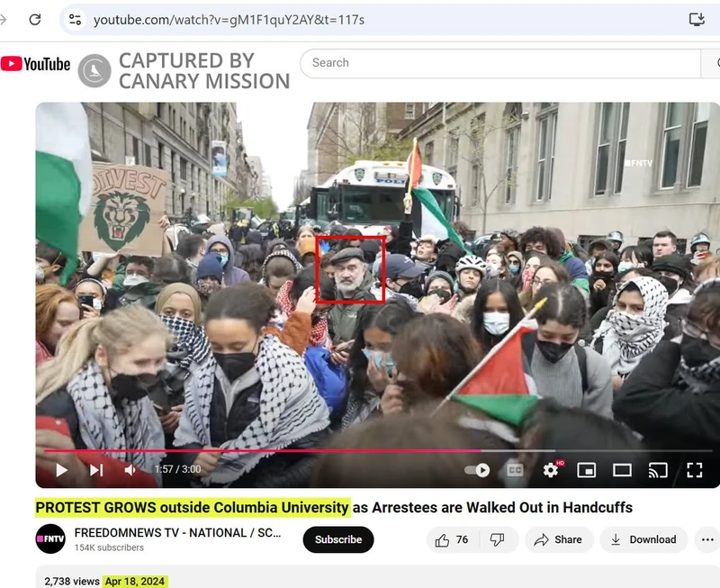The width and height of the screenshot is (720, 588).
Task: Cast video with Play on TV icon
Action: (x=658, y=470)
